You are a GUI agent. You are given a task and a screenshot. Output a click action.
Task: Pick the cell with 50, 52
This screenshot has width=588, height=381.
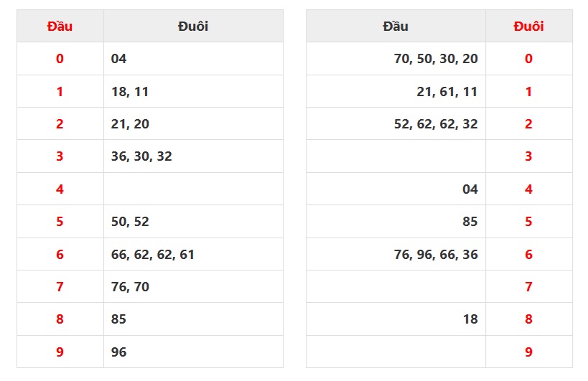[130, 221]
